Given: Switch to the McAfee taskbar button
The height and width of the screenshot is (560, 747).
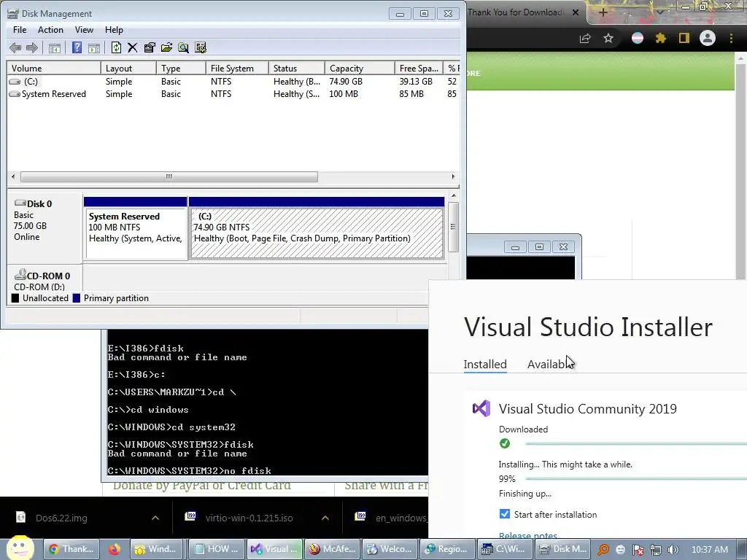Looking at the screenshot, I should point(333,549).
